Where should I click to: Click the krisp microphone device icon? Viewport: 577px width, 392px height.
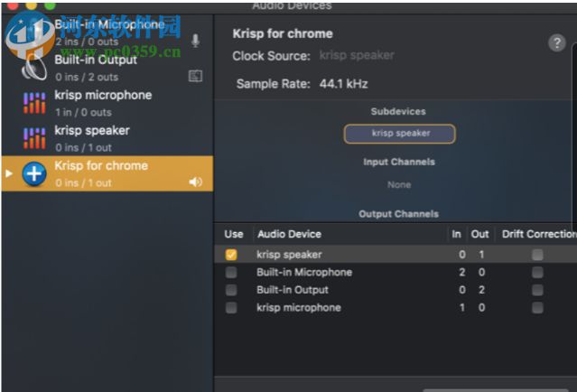click(x=34, y=103)
